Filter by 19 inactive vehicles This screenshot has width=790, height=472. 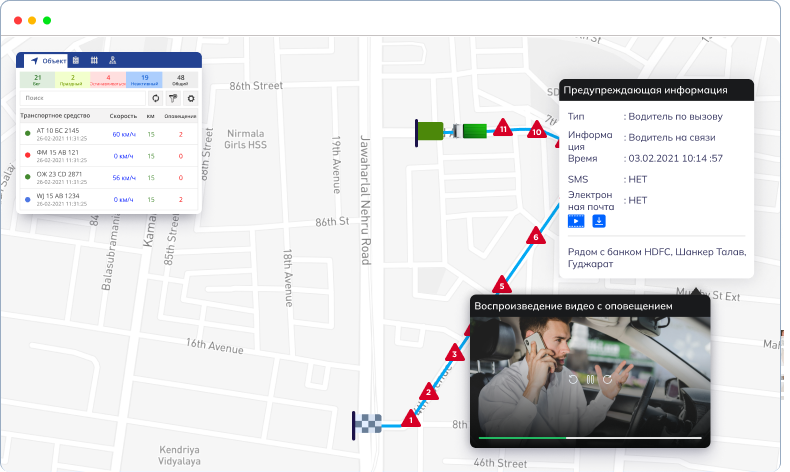coord(144,80)
